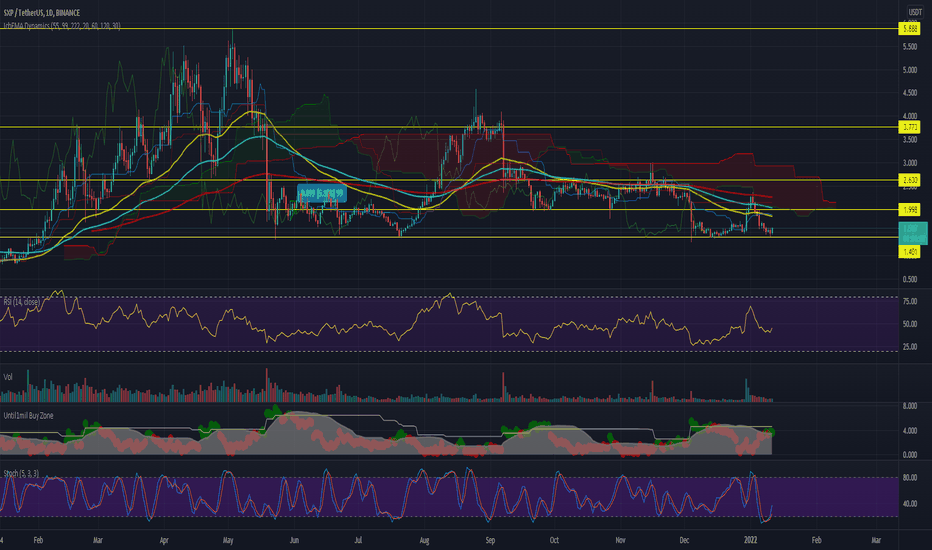
Task: Select the Stoch (5, 3, 3) indicator label
Action: coord(21,473)
